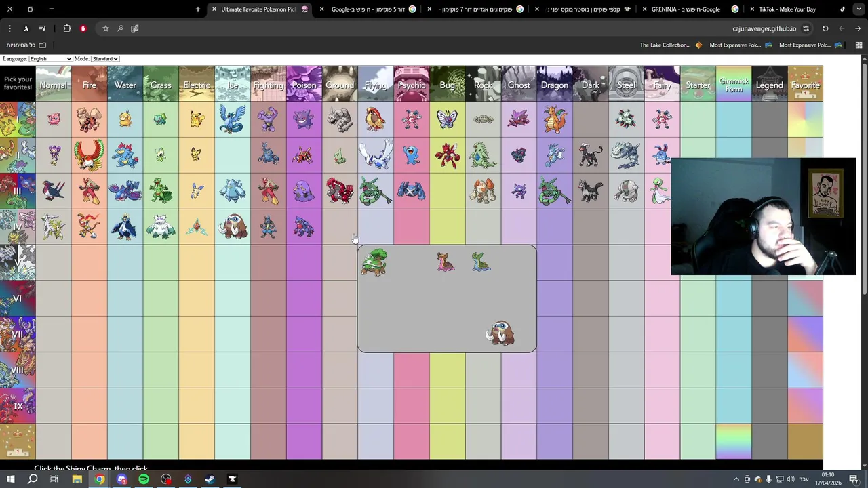
Task: Open File Explorer from the taskbar
Action: pos(77,479)
